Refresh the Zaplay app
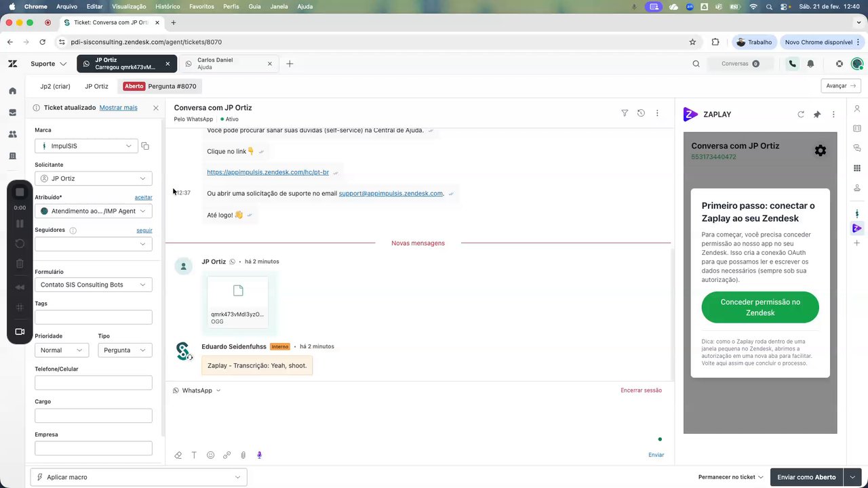The image size is (868, 488). pos(801,115)
